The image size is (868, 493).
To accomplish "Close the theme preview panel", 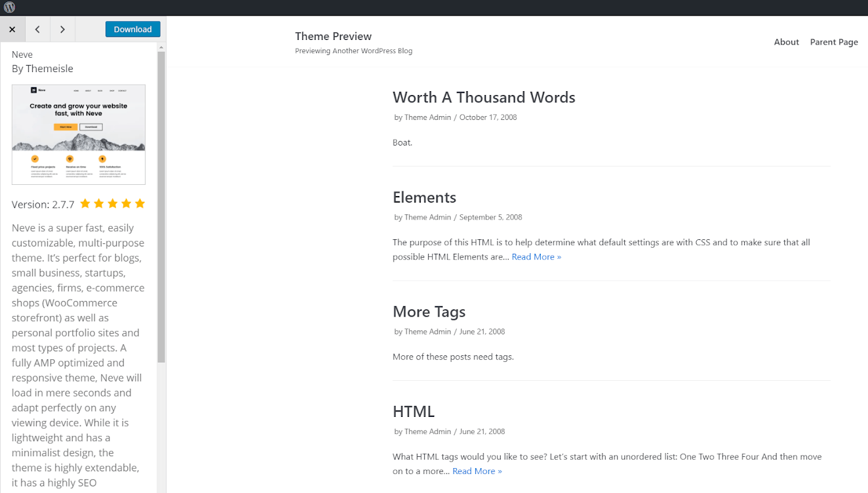I will (12, 29).
